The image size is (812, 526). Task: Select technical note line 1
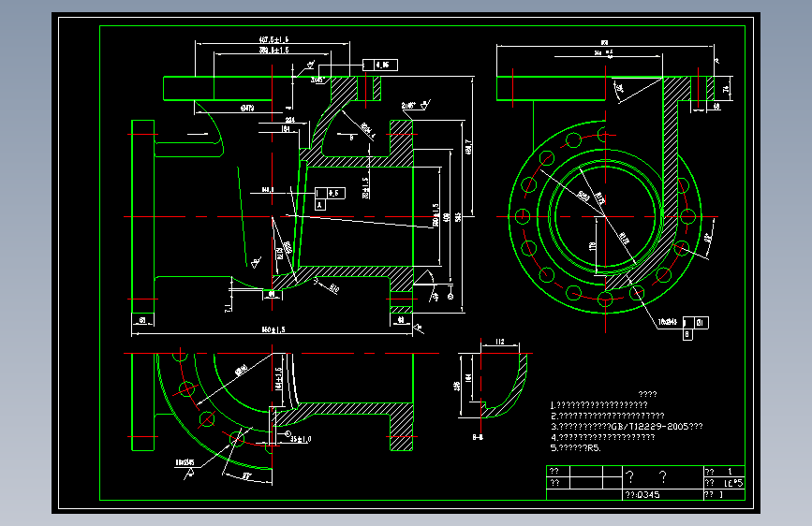pyautogui.click(x=599, y=405)
